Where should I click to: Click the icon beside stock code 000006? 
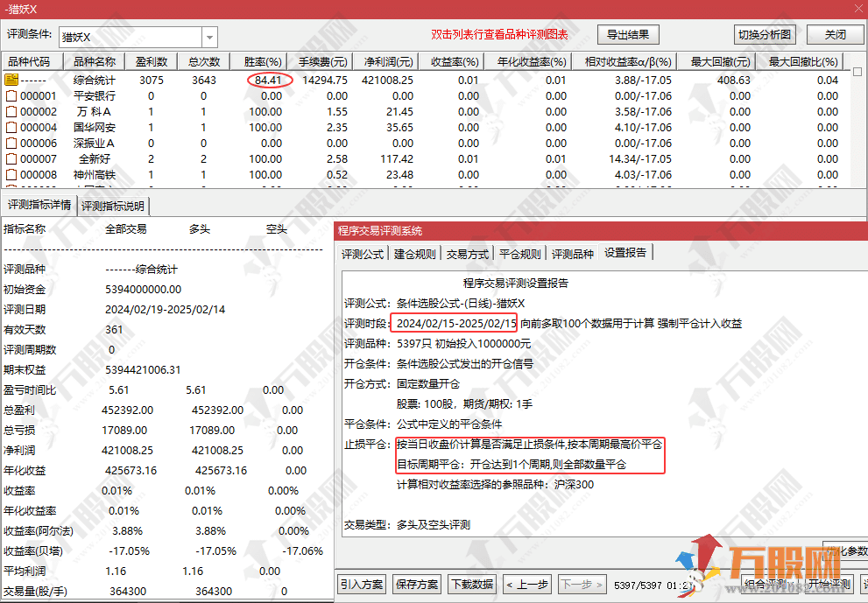click(11, 144)
